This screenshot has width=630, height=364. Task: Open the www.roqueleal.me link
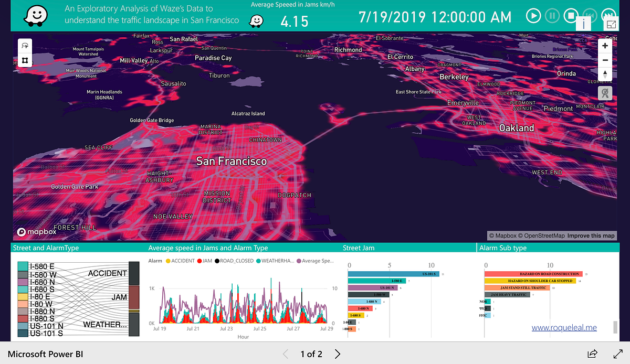click(x=564, y=327)
